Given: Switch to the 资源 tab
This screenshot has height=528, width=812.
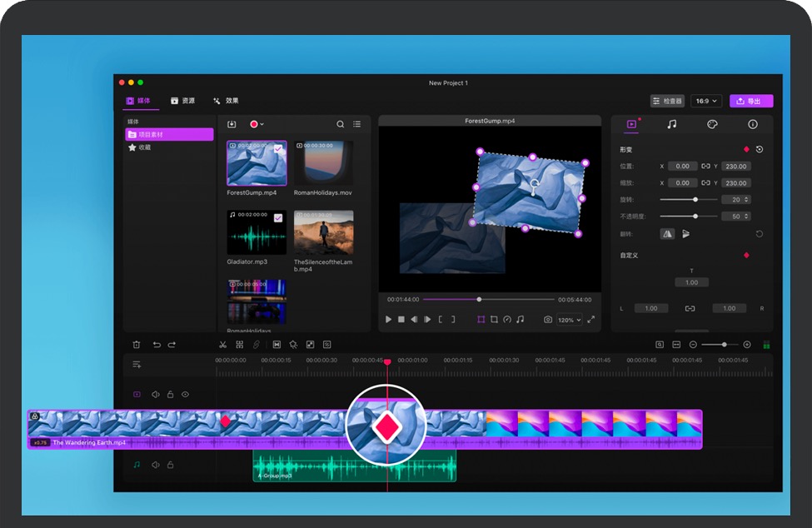Looking at the screenshot, I should [182, 101].
